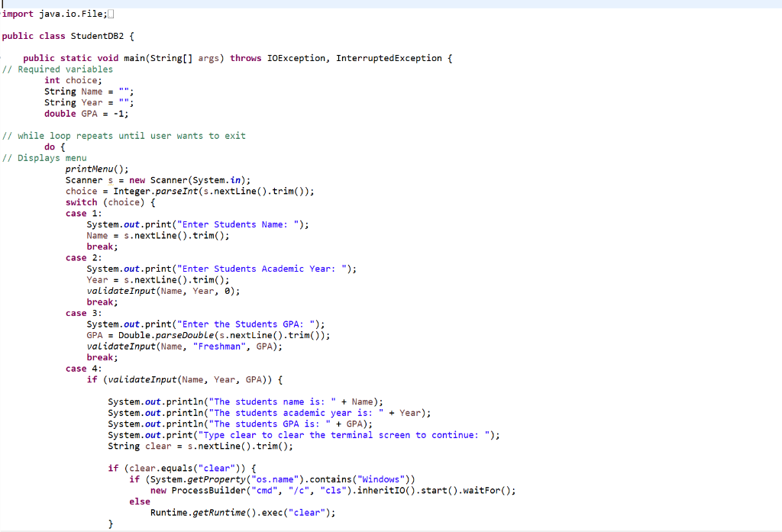The width and height of the screenshot is (782, 532).
Task: Click the '// while loop repeats' comment
Action: point(124,136)
